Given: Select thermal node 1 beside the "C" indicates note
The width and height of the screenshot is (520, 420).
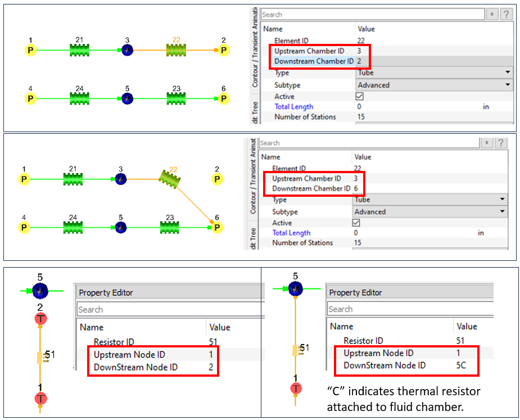Looking at the screenshot, I should tap(295, 389).
